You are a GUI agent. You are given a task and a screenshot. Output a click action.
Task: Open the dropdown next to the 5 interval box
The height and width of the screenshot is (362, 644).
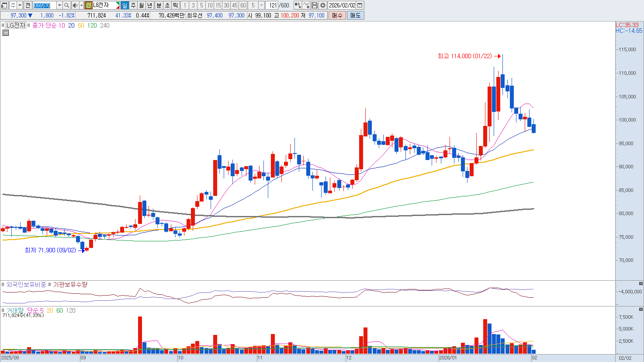coord(261,5)
